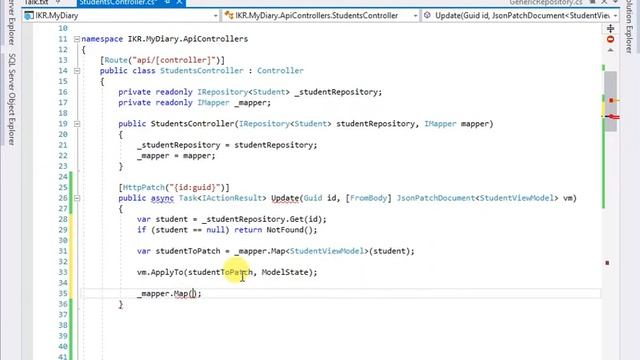Click StudentViewModel on line 31

click(327, 251)
